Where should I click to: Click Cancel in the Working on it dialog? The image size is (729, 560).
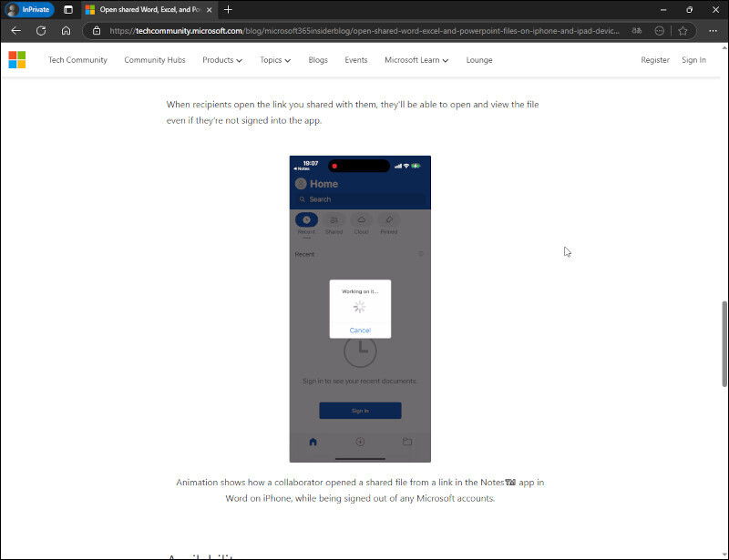click(x=360, y=331)
